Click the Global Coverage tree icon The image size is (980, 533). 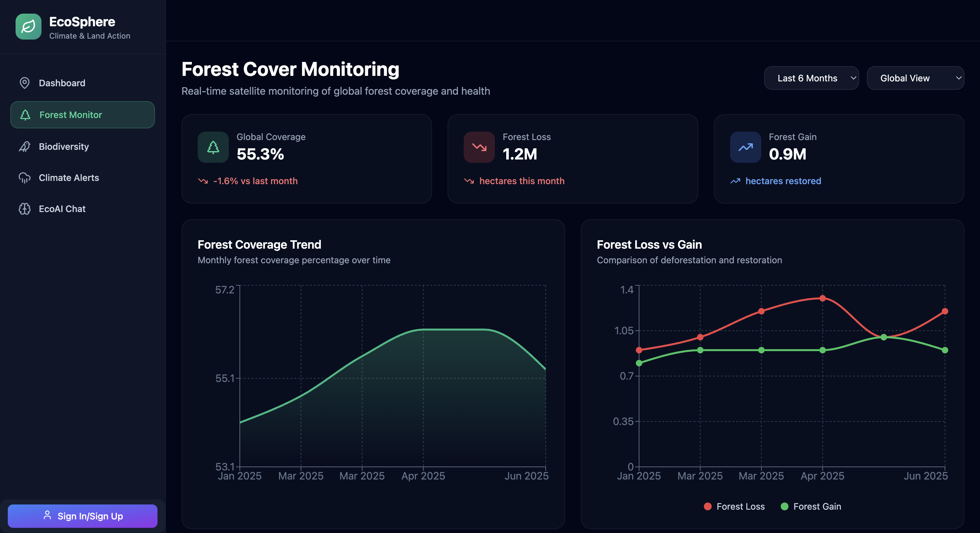click(x=213, y=147)
